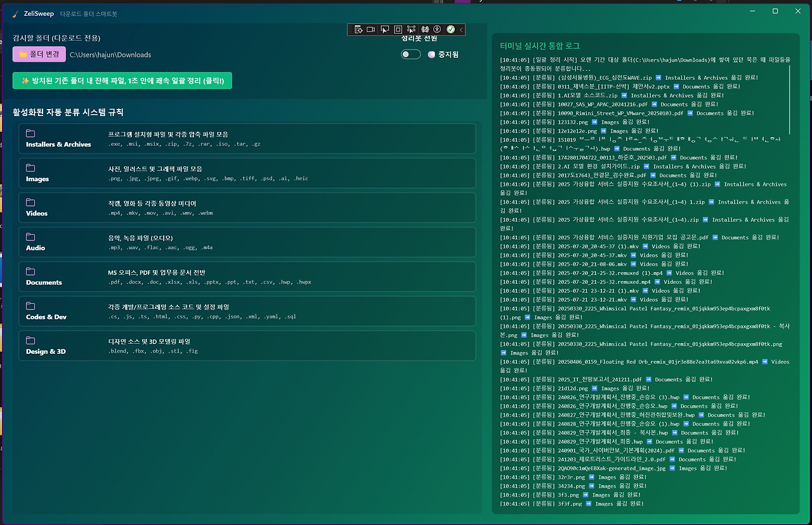This screenshot has width=812, height=525.
Task: Click the Installers & Archives folder icon
Action: coord(30,133)
